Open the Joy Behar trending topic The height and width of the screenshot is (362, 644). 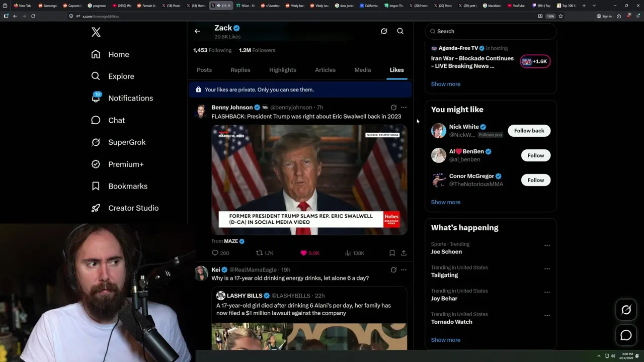(444, 299)
